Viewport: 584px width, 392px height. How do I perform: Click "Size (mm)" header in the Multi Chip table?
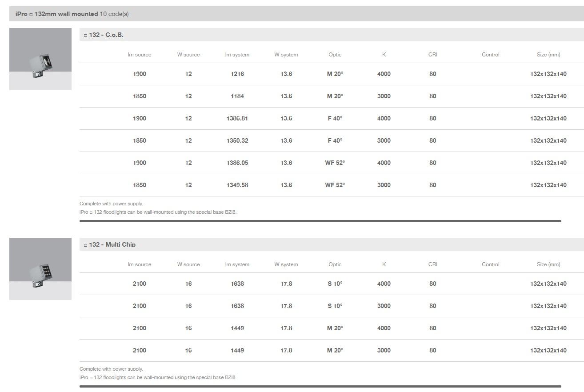(x=548, y=264)
